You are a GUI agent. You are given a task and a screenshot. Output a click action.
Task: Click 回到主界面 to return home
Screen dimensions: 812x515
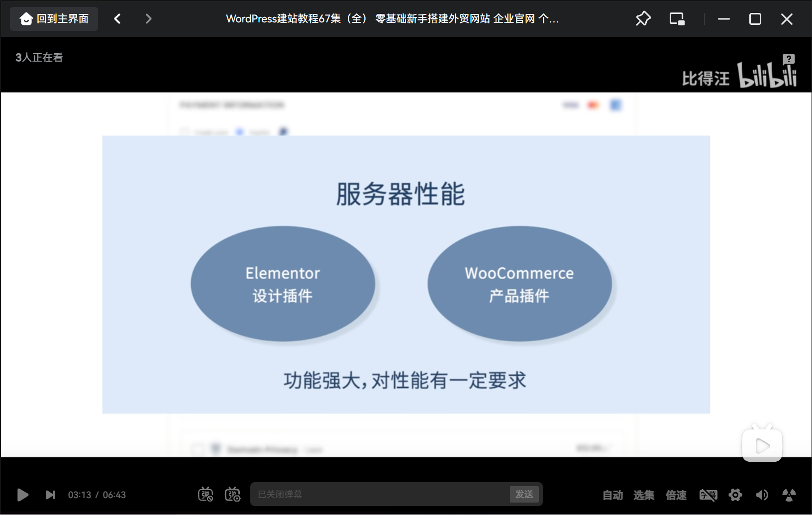click(54, 19)
